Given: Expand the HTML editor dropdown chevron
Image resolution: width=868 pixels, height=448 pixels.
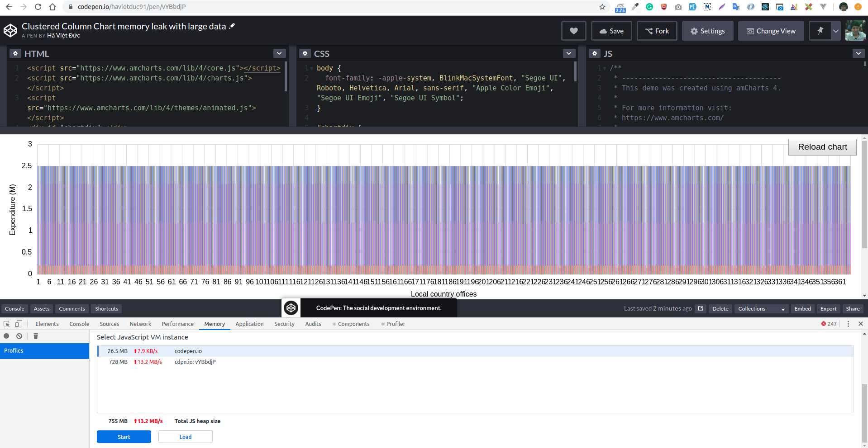Looking at the screenshot, I should [x=280, y=53].
